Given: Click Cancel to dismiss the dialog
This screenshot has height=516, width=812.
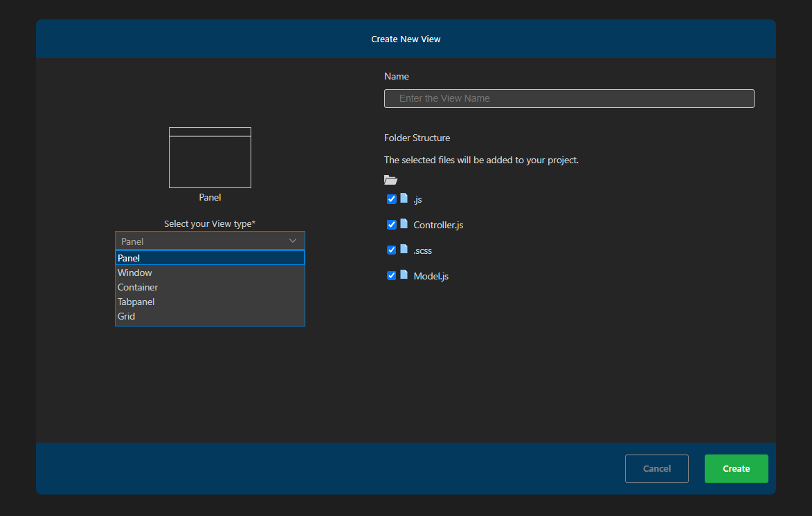Looking at the screenshot, I should coord(656,468).
